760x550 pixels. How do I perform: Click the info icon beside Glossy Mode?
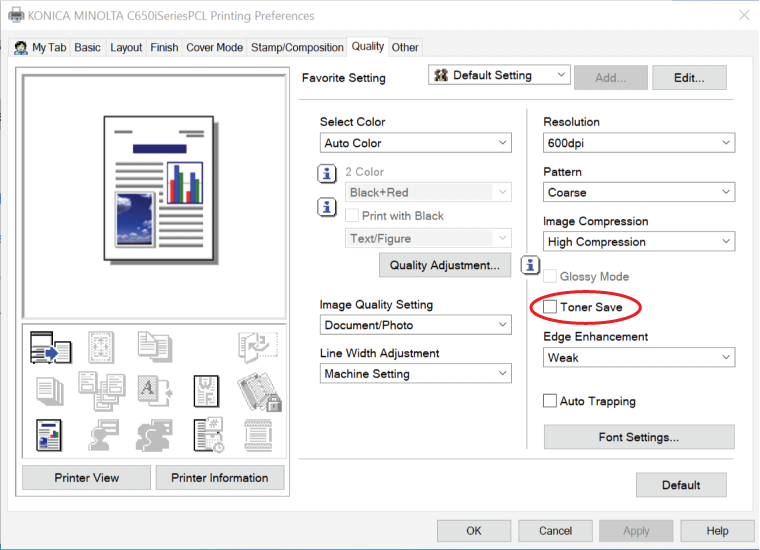coord(532,266)
